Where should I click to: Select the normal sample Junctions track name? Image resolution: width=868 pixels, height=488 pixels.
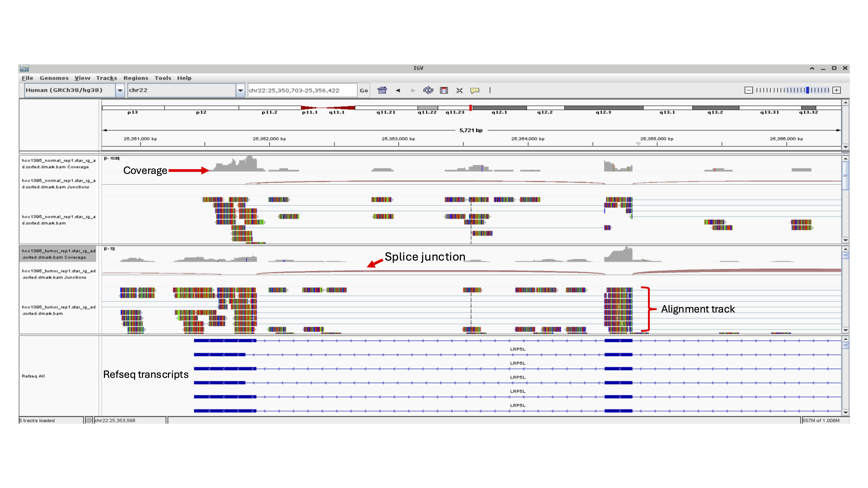click(59, 184)
